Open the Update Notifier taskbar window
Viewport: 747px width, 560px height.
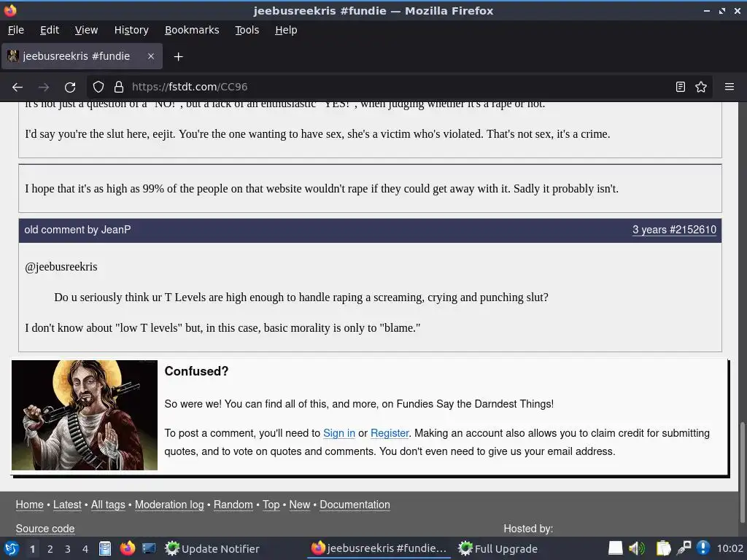click(x=212, y=548)
